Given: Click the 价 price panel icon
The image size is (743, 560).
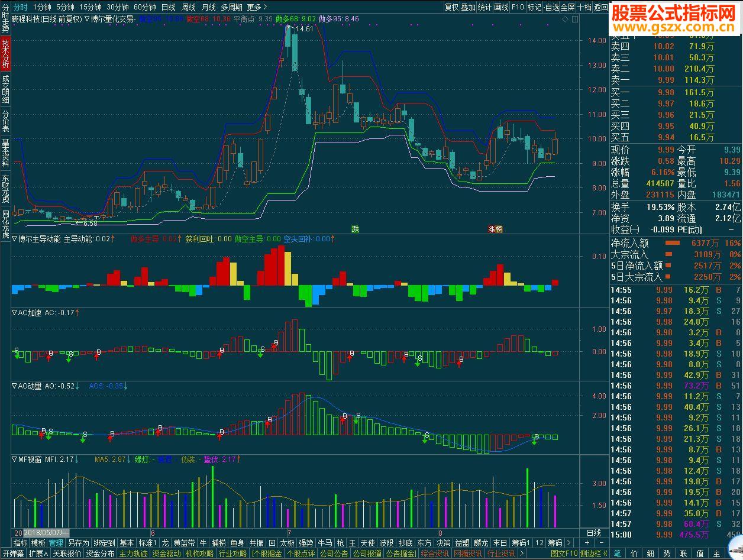Looking at the screenshot, I should click(634, 553).
